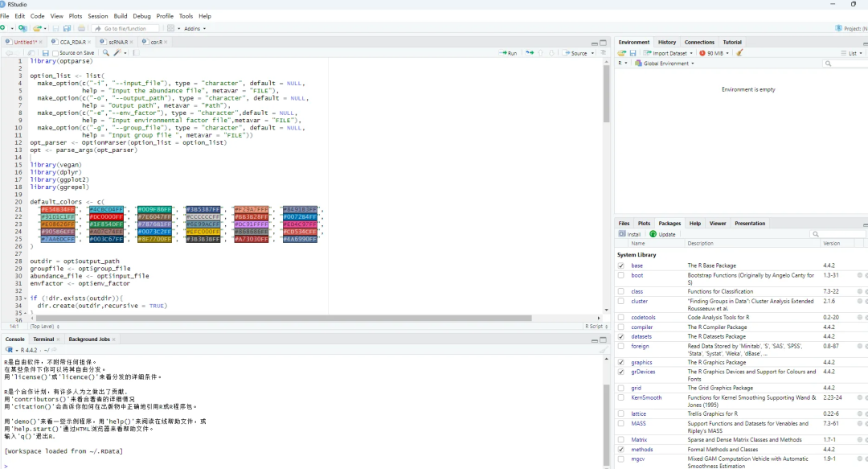Screen dimensions: 868x469
Task: Click the Update packages button
Action: [x=662, y=234]
